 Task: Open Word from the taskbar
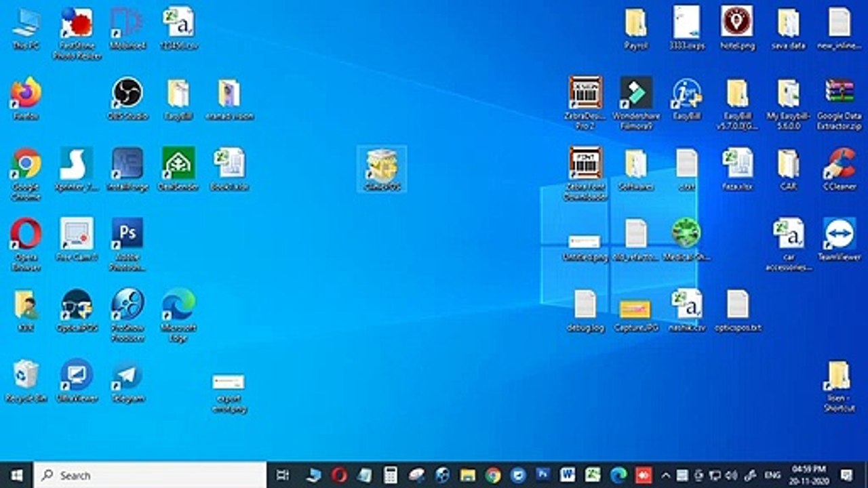coord(568,475)
